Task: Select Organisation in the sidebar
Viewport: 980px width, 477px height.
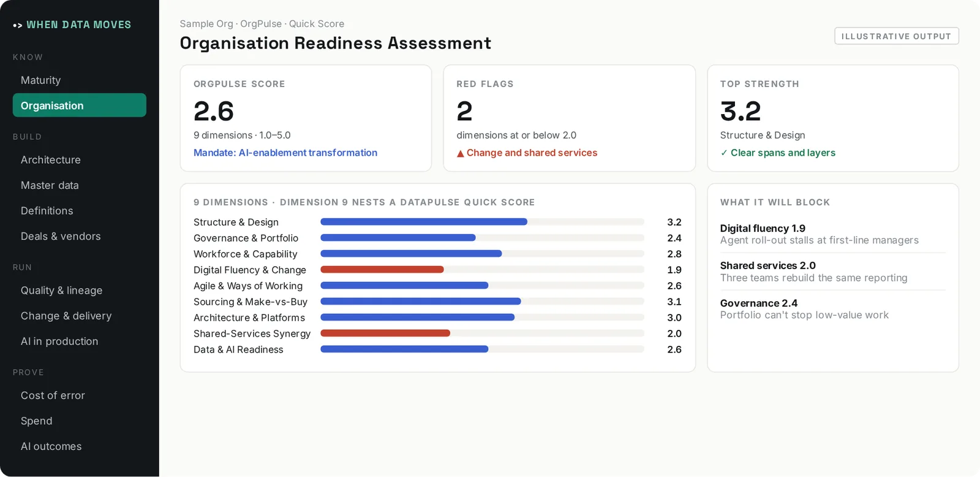Action: [x=80, y=105]
